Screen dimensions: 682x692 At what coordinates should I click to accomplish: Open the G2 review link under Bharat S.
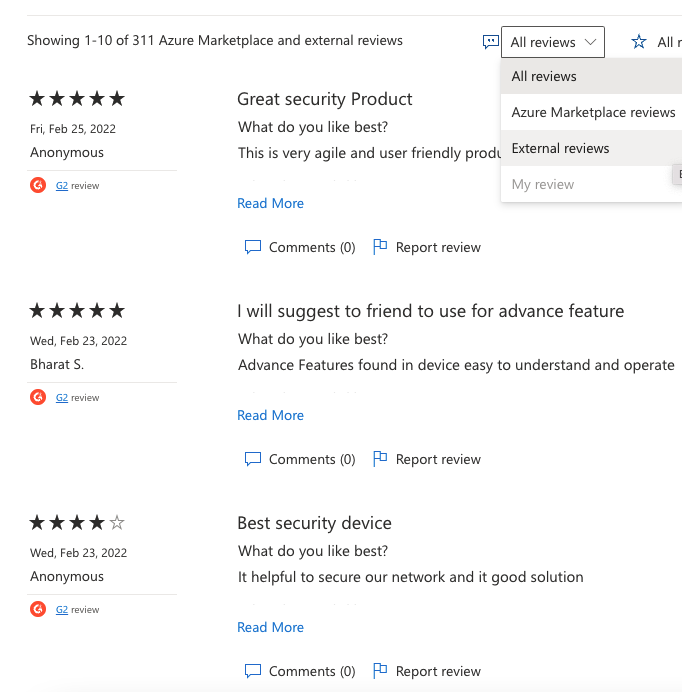click(62, 397)
